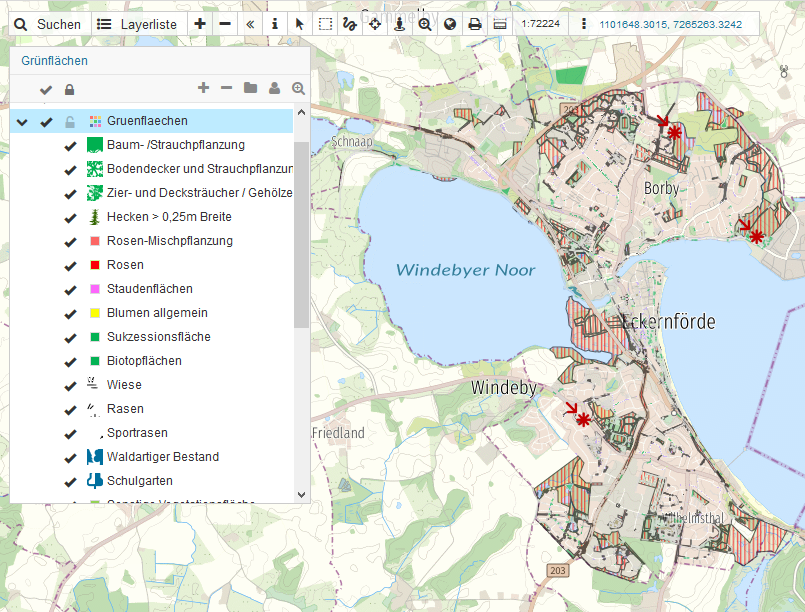The width and height of the screenshot is (805, 612).
Task: Collapse the Gruenflaechen layer group
Action: (22, 122)
